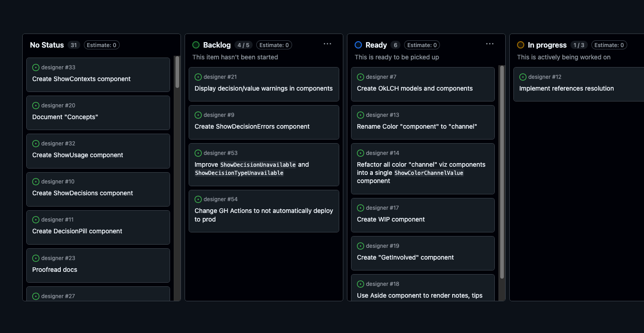Open "Create WIP component" issue
This screenshot has width=644, height=333.
pyautogui.click(x=391, y=219)
